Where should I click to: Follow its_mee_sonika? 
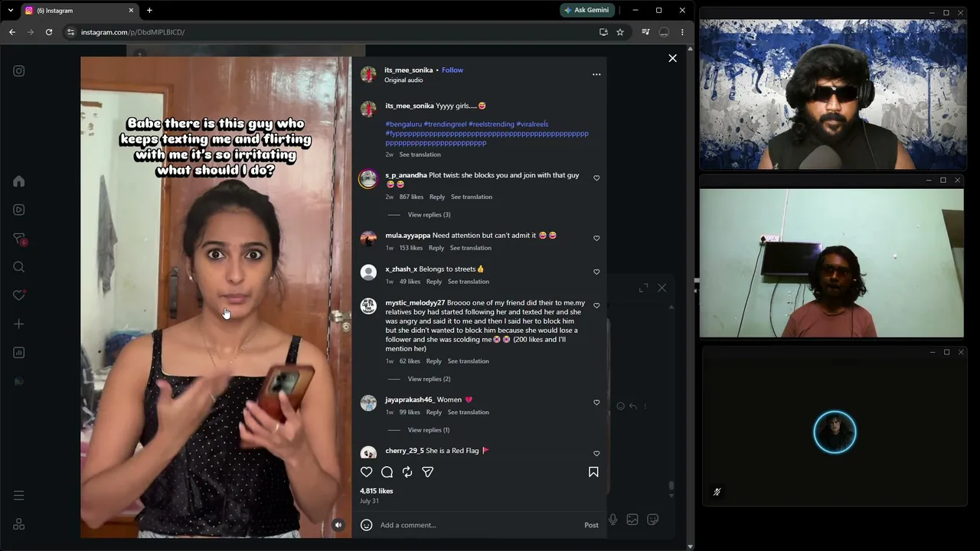coord(452,70)
